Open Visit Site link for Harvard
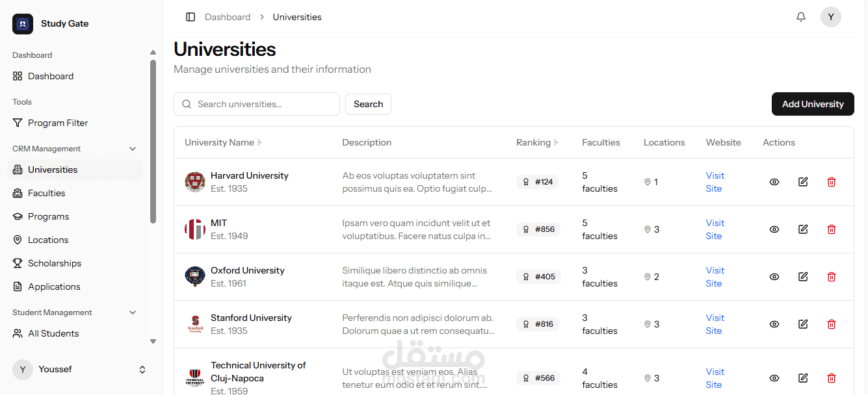This screenshot has height=395, width=868. point(715,182)
